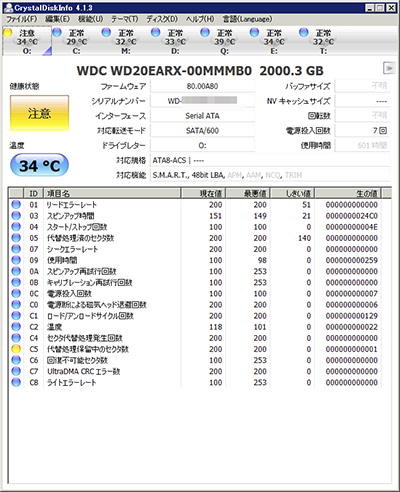This screenshot has height=492, width=400.
Task: Click the status icon of row 05
Action: (16, 238)
